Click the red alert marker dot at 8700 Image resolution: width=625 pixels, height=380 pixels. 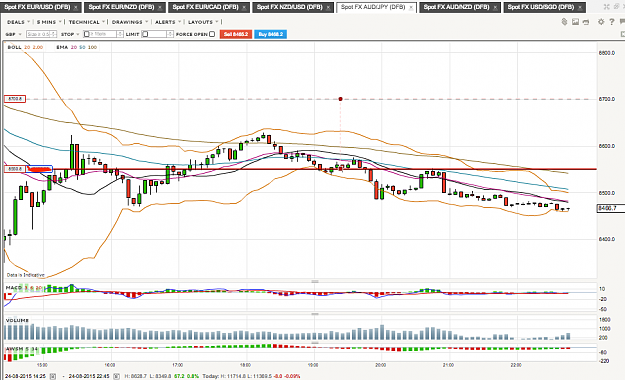(340, 99)
